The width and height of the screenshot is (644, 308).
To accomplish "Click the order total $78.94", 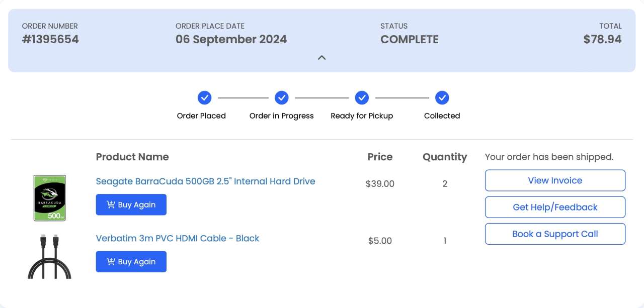I will pyautogui.click(x=603, y=39).
